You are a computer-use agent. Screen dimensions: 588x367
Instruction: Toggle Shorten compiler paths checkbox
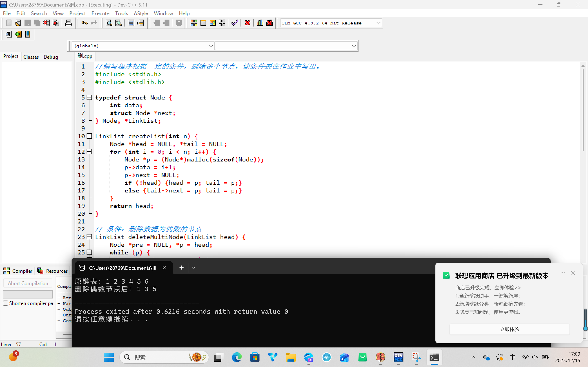6,303
